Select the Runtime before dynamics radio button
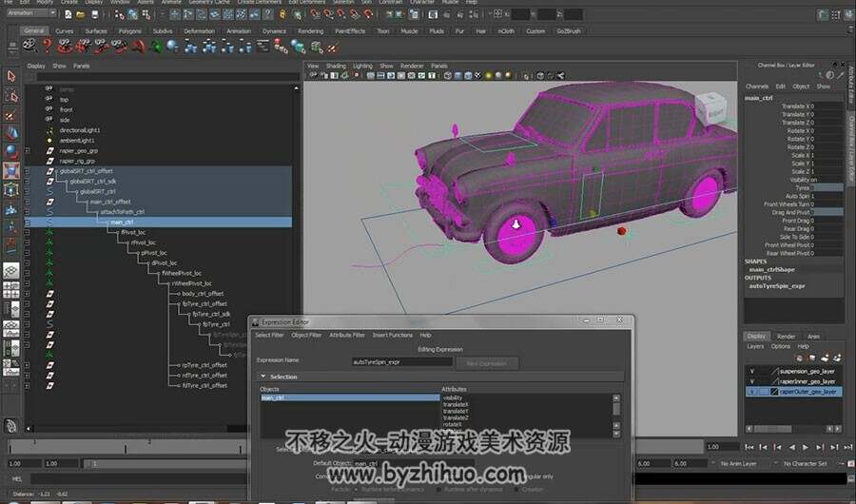Viewport: 856px width, 504px height. [357, 489]
